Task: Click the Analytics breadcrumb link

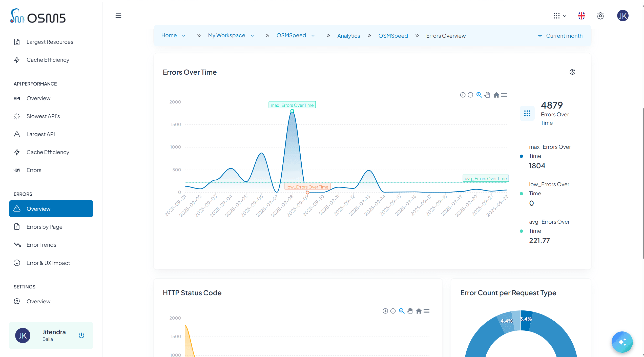Action: tap(348, 36)
